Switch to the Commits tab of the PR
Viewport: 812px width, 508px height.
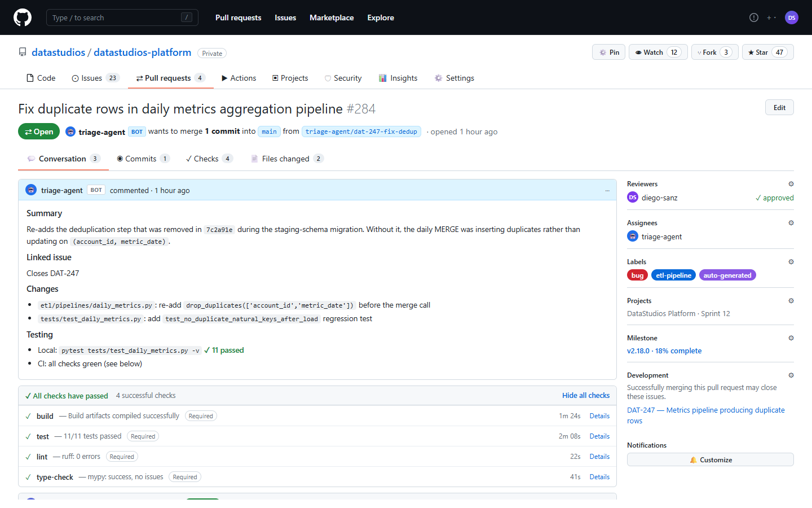pyautogui.click(x=143, y=159)
